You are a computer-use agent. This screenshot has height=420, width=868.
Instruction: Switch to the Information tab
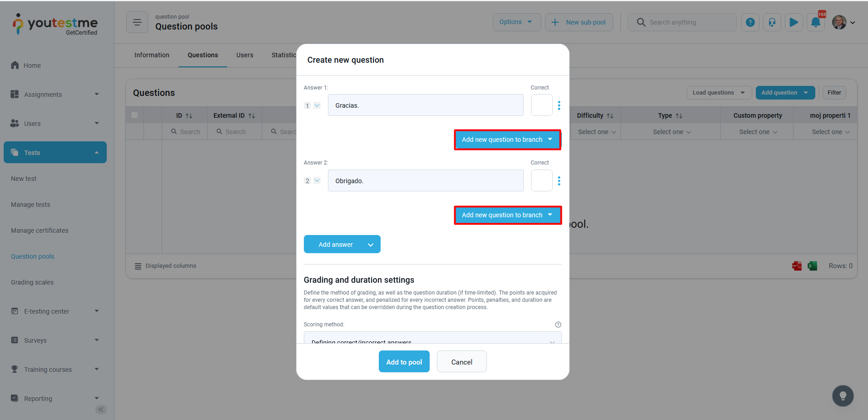point(152,55)
